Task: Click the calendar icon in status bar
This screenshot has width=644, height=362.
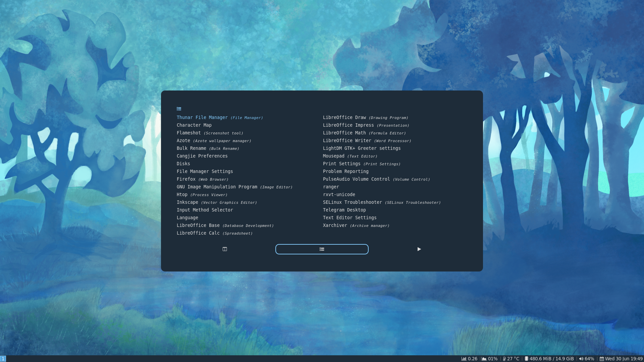Action: 602,359
